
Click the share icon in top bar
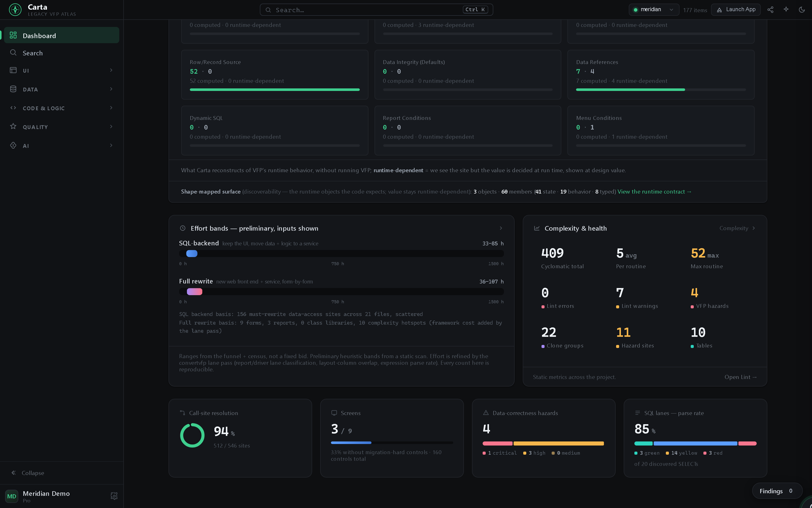[x=770, y=10]
